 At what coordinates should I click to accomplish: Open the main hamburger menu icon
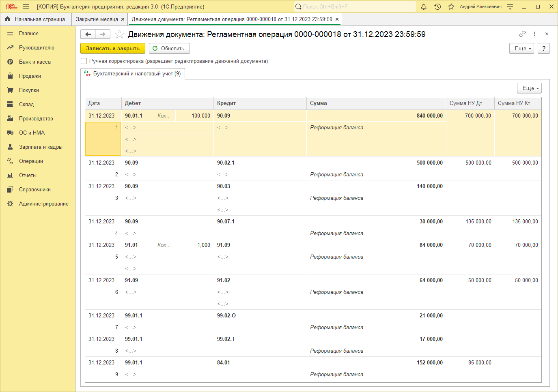pyautogui.click(x=26, y=6)
